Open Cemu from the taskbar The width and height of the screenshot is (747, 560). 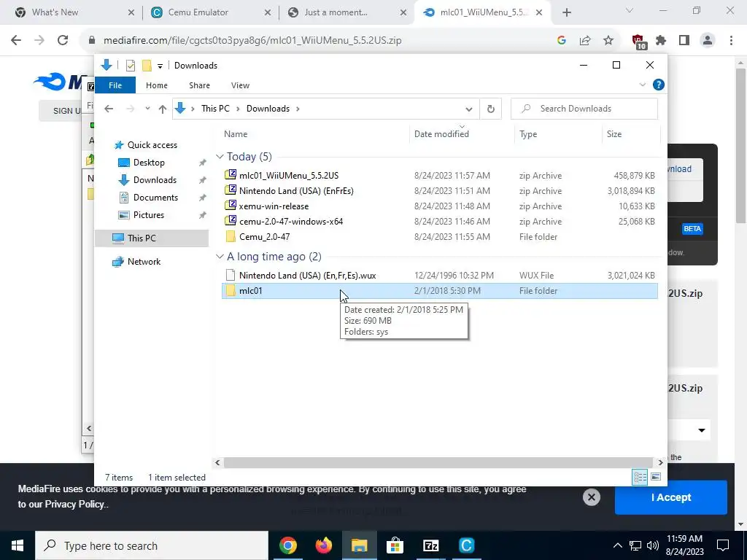coord(466,545)
